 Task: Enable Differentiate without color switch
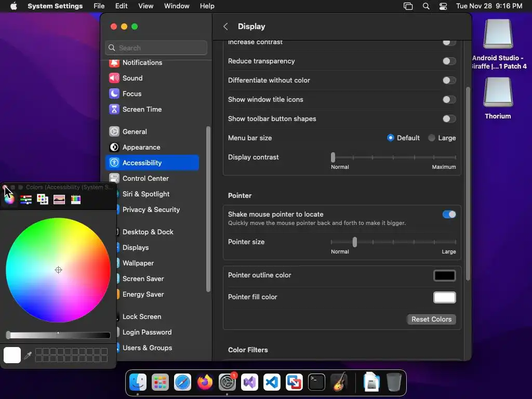pyautogui.click(x=449, y=81)
